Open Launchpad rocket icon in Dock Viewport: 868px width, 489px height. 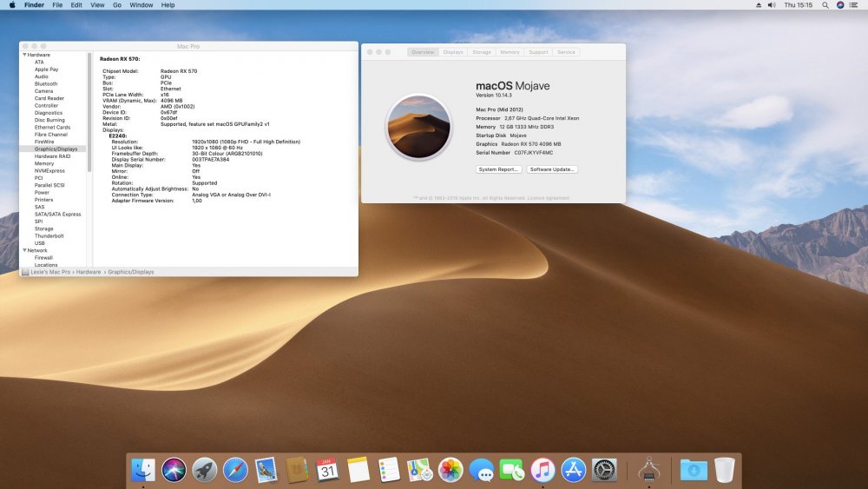pos(205,470)
